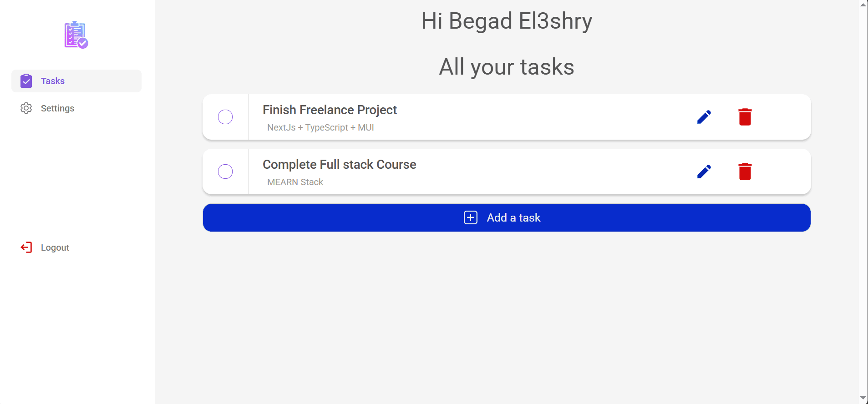Click the plus icon inside Add a task
868x404 pixels.
coord(471,217)
